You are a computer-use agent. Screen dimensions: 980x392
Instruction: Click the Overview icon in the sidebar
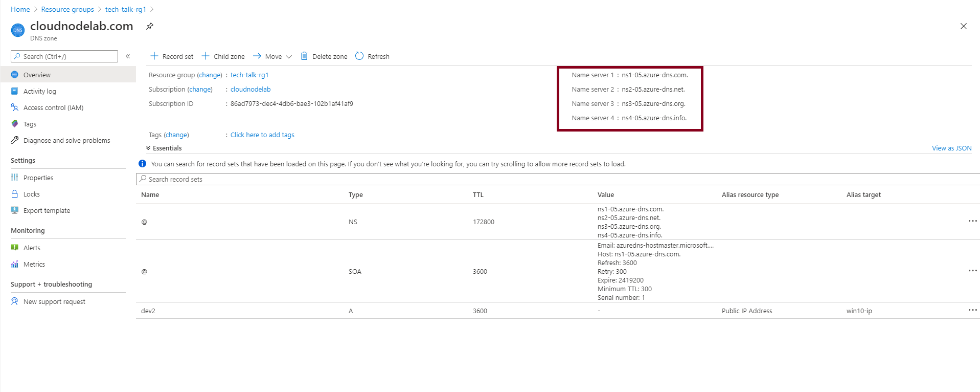click(x=15, y=75)
